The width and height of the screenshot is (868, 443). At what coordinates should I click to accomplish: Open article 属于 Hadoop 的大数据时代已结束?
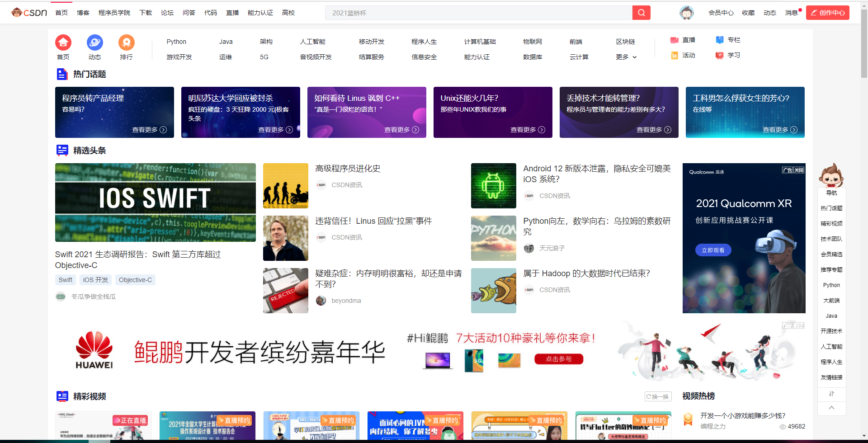pos(586,273)
